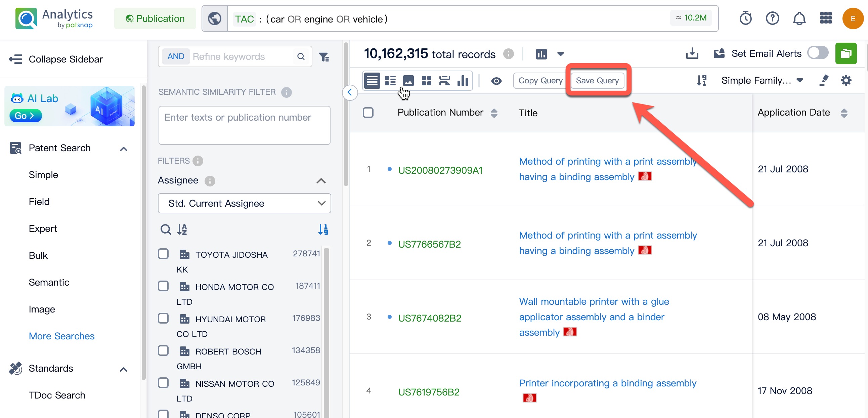Switch to image view mode icon

408,81
